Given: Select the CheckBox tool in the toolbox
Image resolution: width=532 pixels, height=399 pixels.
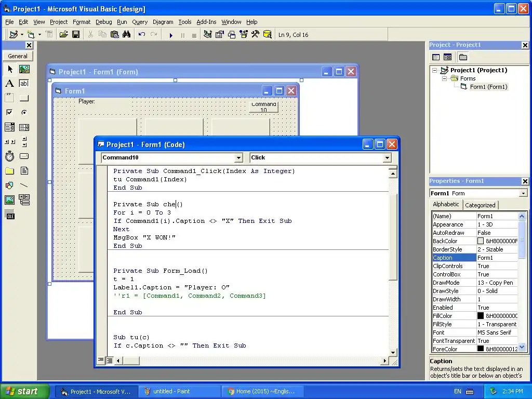Looking at the screenshot, I should click(x=10, y=112).
